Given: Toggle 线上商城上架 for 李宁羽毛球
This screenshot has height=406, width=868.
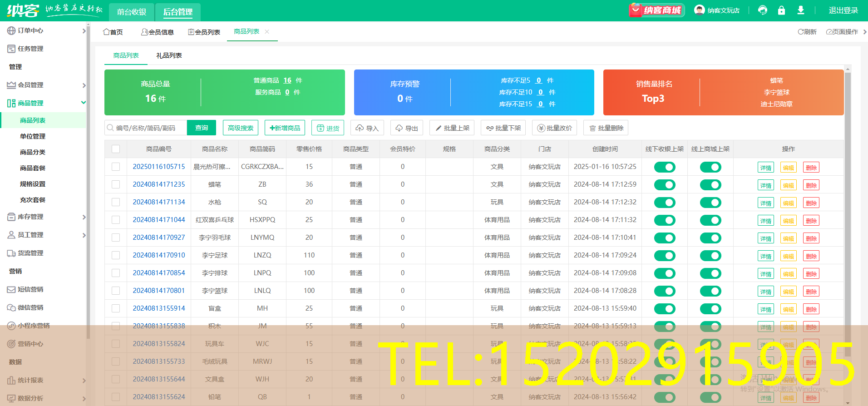Looking at the screenshot, I should point(710,238).
